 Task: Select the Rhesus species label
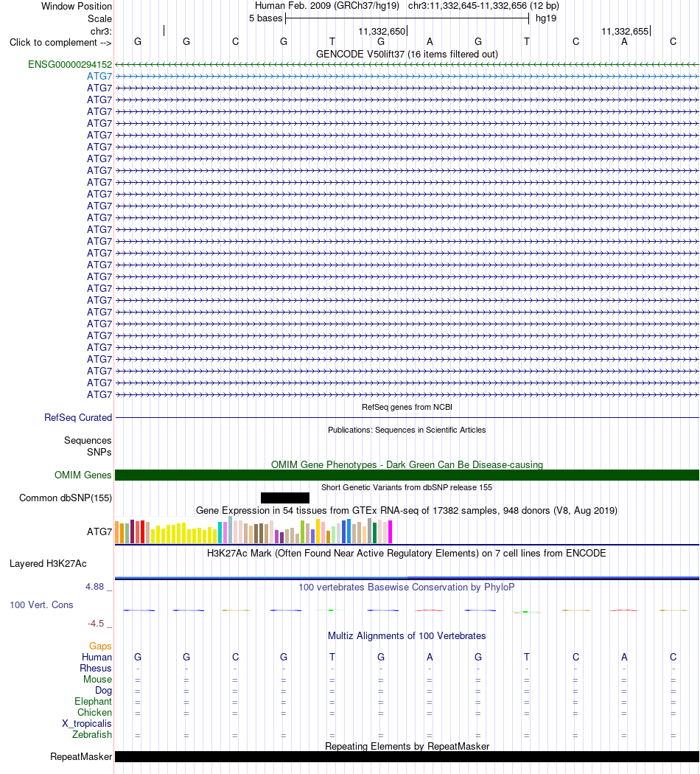[96, 669]
